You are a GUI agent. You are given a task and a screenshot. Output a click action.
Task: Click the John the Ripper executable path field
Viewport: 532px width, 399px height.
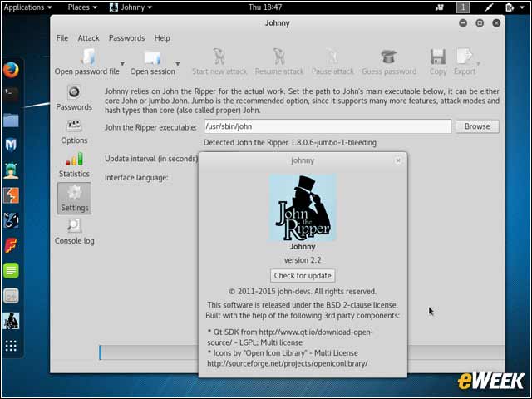(328, 126)
